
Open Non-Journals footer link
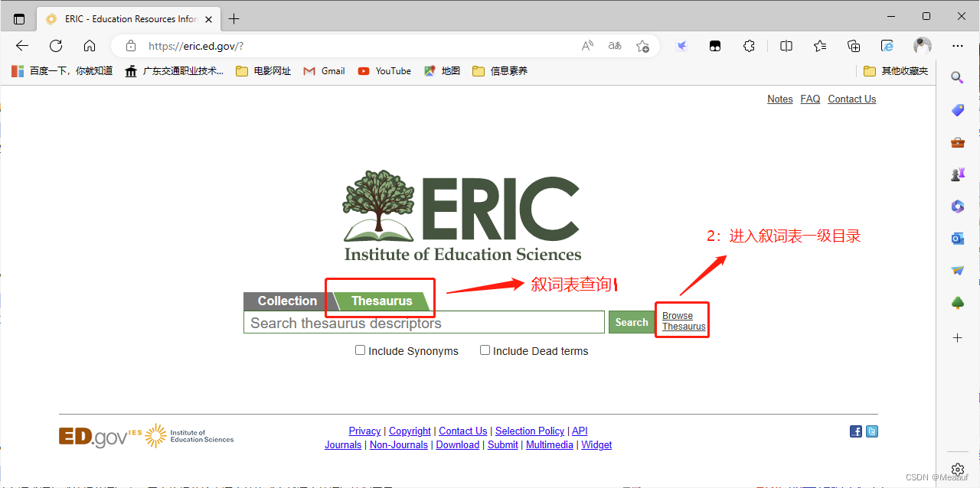coord(399,445)
